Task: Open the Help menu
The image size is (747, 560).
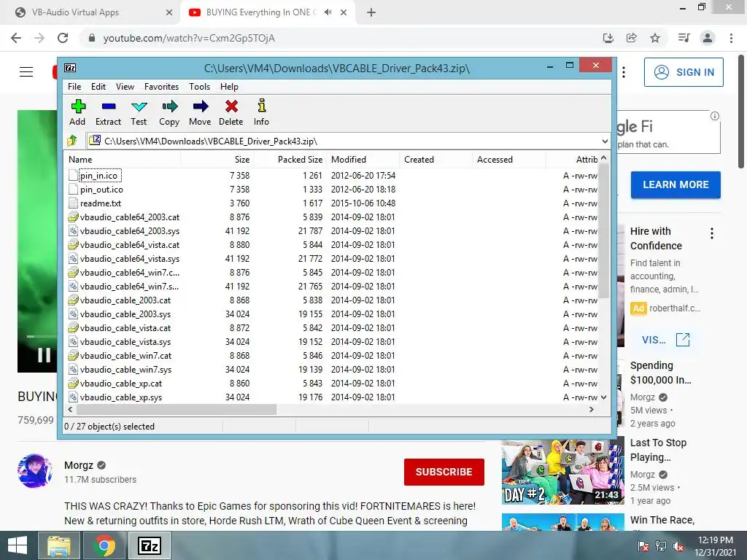Action: (229, 87)
